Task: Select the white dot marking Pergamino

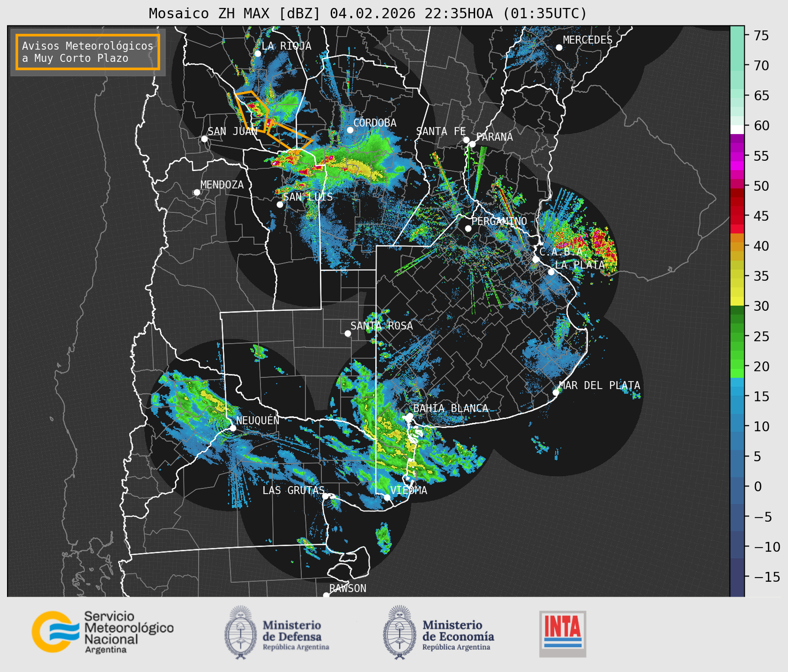Action: click(468, 229)
